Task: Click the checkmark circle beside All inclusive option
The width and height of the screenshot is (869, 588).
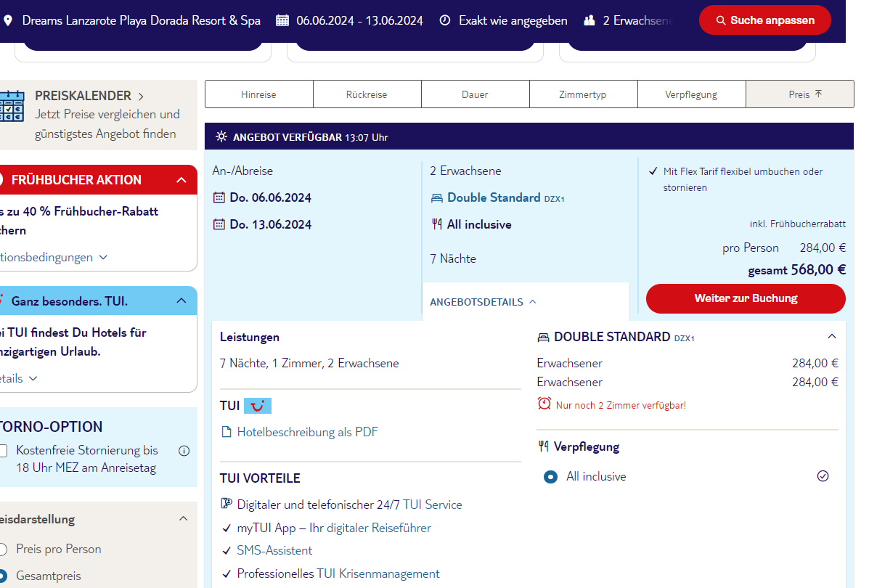Action: tap(823, 476)
